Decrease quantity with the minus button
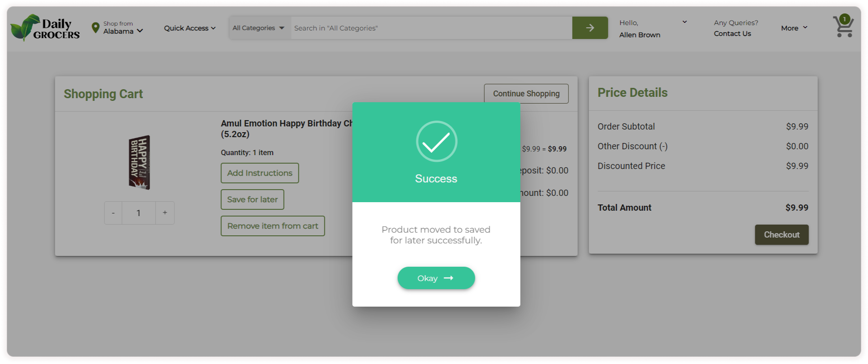This screenshot has width=868, height=364. click(113, 213)
